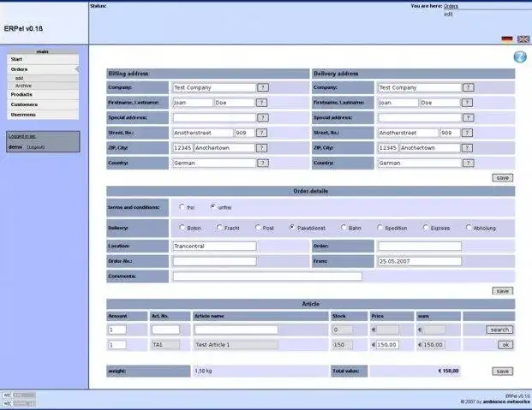Choose Spedition as delivery method
532x410 pixels.
(x=380, y=227)
